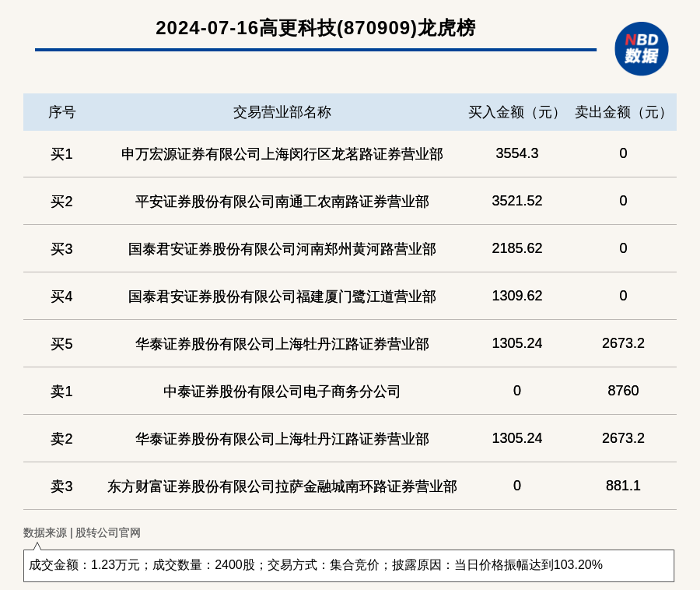700x590 pixels.
Task: Select the 买2 row label
Action: tap(61, 202)
